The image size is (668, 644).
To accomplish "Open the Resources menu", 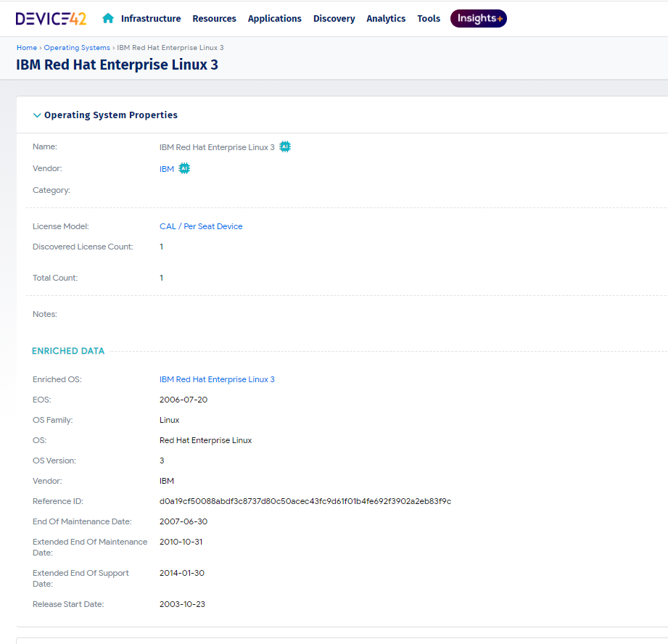I will point(214,19).
